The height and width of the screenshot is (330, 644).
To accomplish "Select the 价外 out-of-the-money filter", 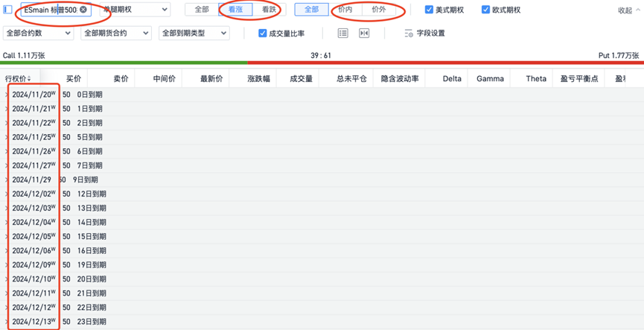I will click(379, 10).
